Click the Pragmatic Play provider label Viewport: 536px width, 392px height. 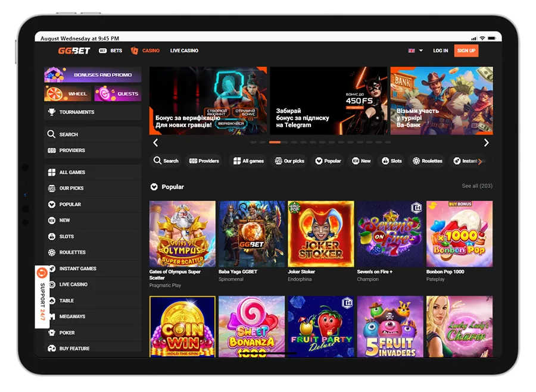tap(165, 286)
